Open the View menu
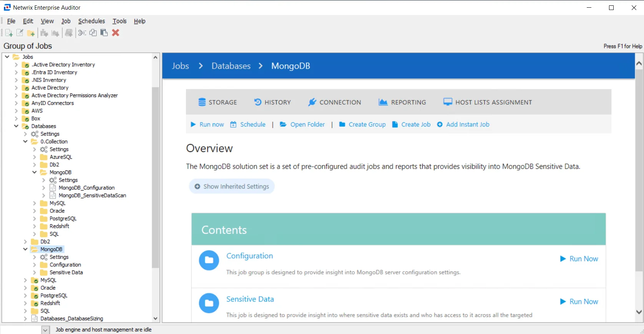 [47, 21]
